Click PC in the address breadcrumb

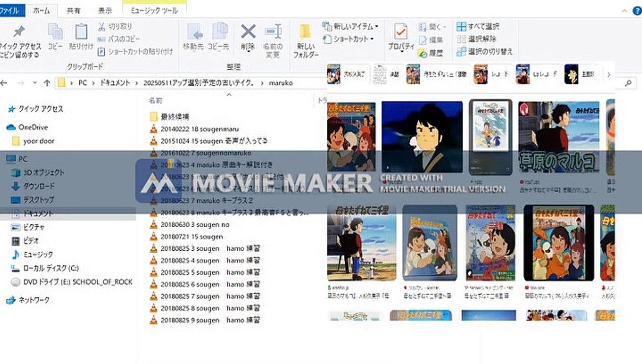[82, 82]
